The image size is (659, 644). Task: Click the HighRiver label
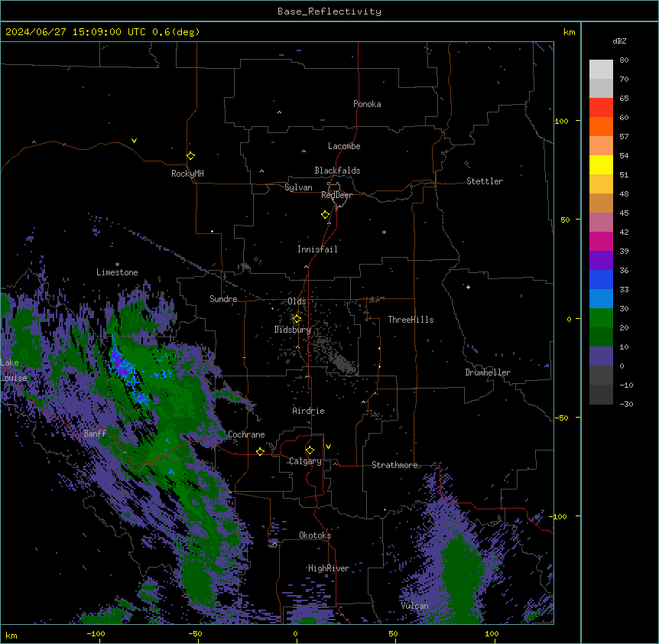329,568
